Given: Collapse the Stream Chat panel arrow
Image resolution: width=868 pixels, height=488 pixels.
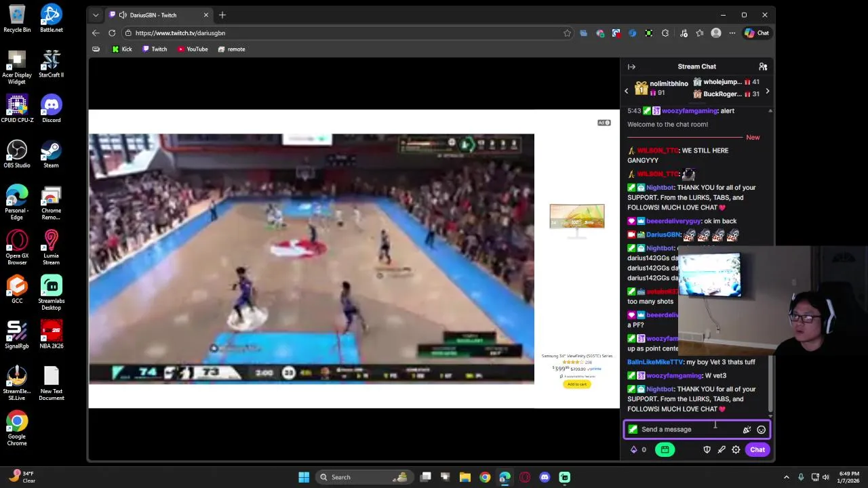Looking at the screenshot, I should (631, 66).
